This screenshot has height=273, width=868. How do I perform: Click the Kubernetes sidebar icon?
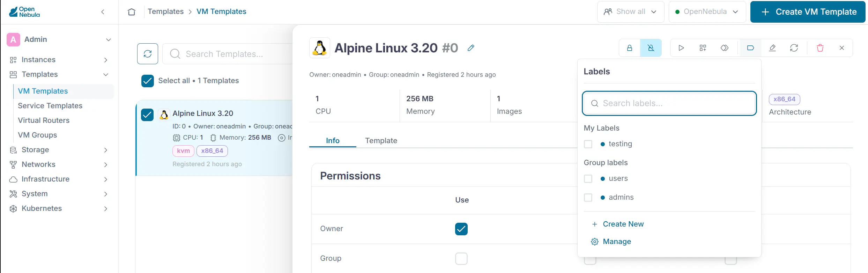click(13, 208)
